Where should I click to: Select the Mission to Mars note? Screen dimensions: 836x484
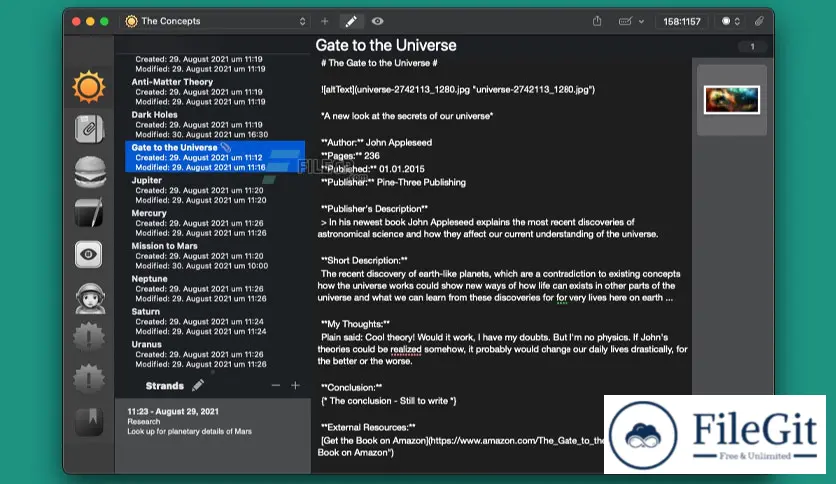215,255
